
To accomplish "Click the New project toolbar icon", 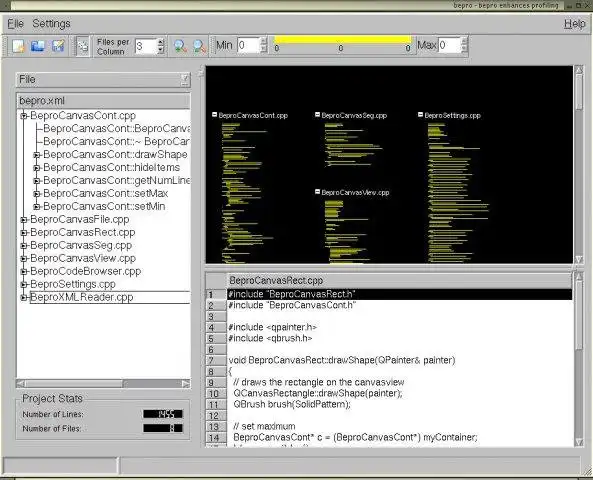I will 18,46.
